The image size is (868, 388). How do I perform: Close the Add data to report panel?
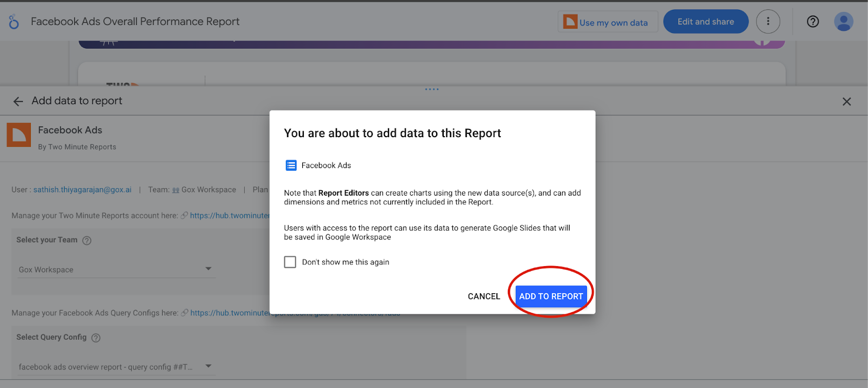click(x=846, y=101)
